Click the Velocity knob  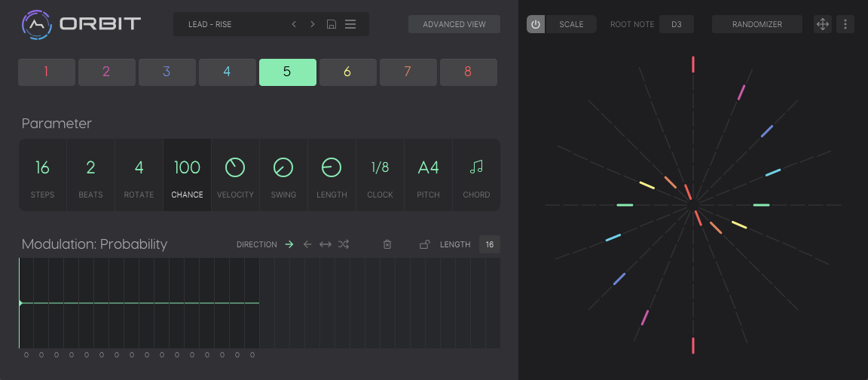coord(235,167)
